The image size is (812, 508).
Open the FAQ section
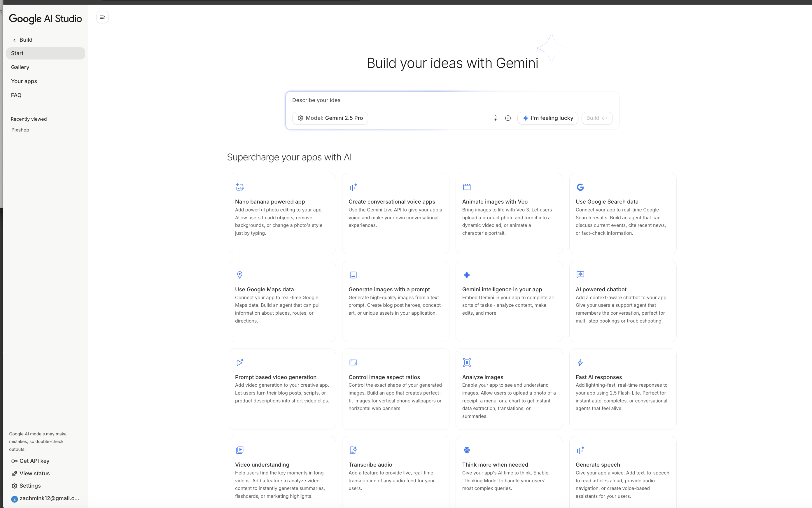tap(16, 95)
